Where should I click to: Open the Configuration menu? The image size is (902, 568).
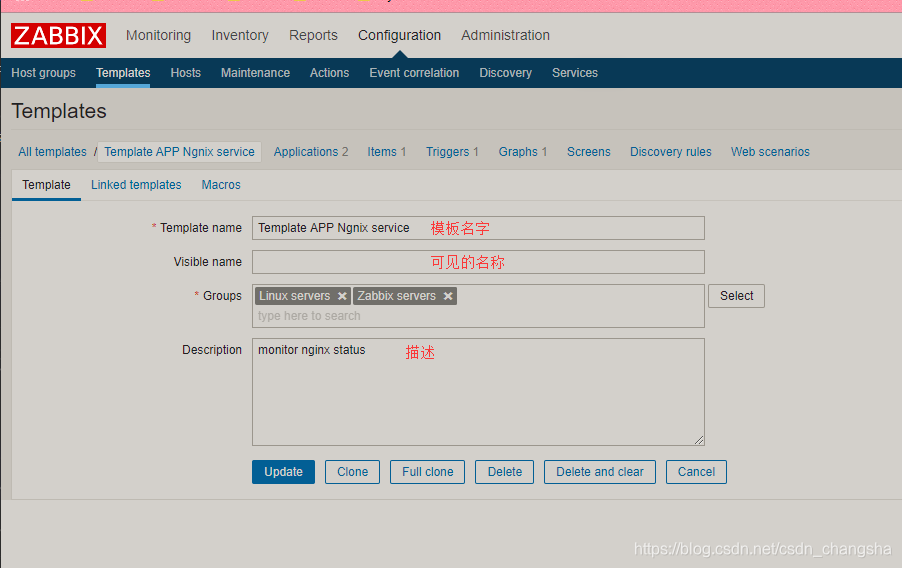click(x=399, y=35)
